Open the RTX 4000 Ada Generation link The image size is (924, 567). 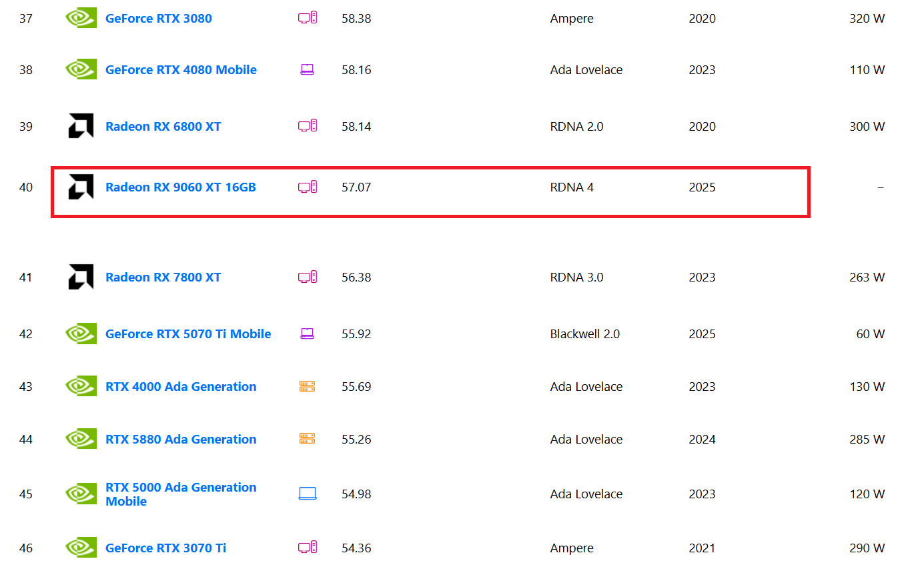(181, 387)
